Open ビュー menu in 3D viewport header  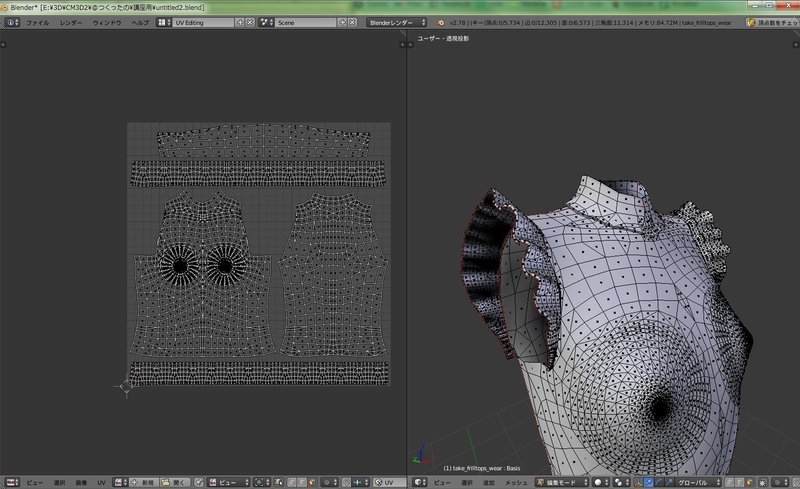[x=442, y=482]
